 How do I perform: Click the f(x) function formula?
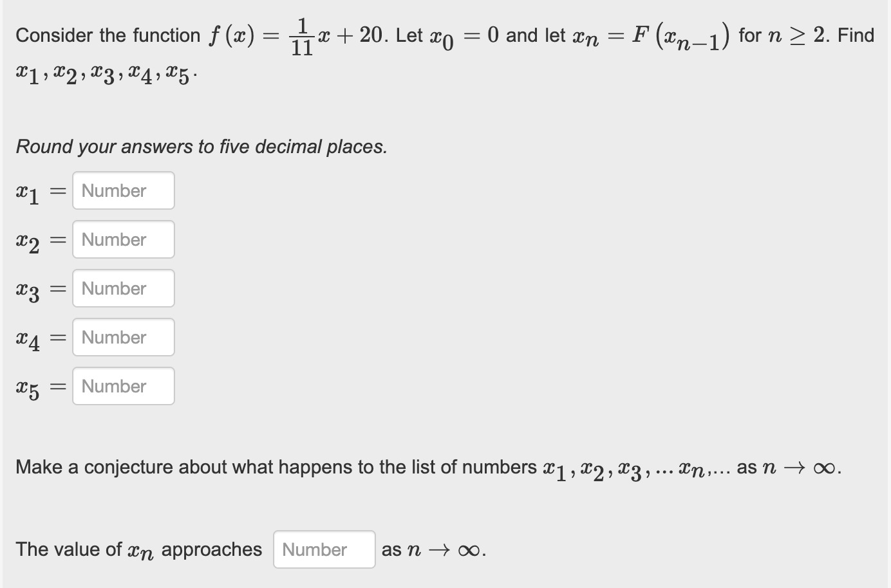coord(298,37)
